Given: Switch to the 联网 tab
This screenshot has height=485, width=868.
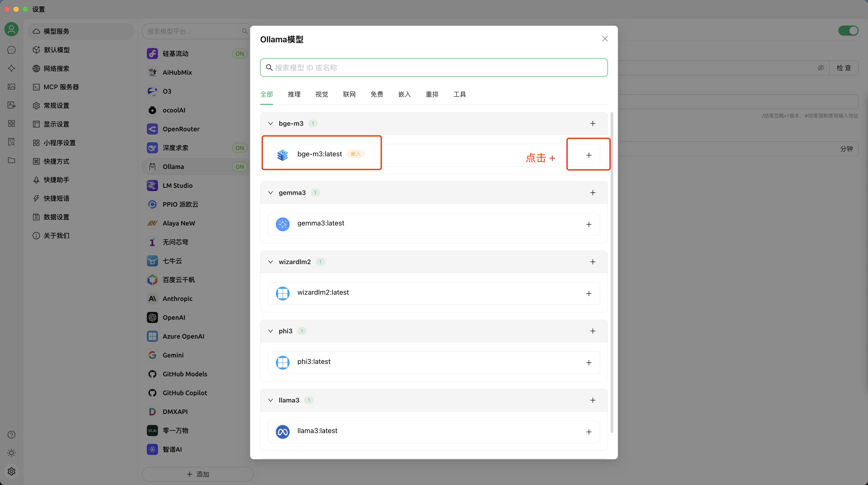Looking at the screenshot, I should click(x=349, y=94).
